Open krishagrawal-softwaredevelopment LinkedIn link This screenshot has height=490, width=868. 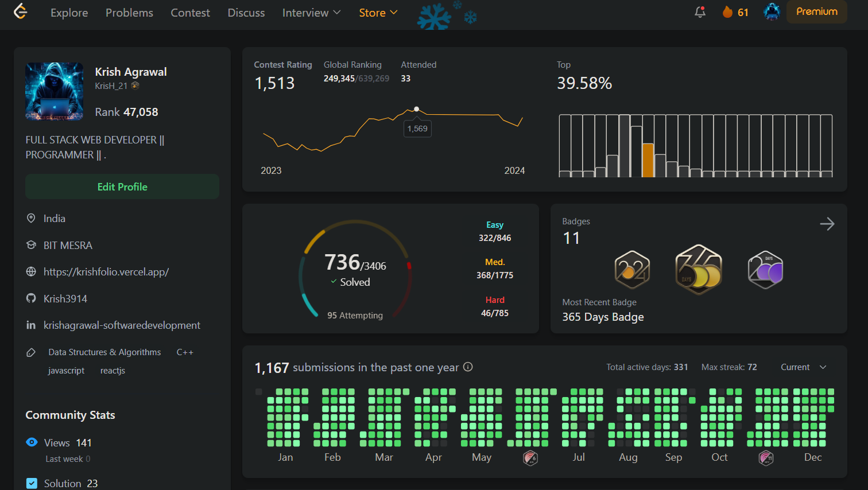[x=122, y=325]
